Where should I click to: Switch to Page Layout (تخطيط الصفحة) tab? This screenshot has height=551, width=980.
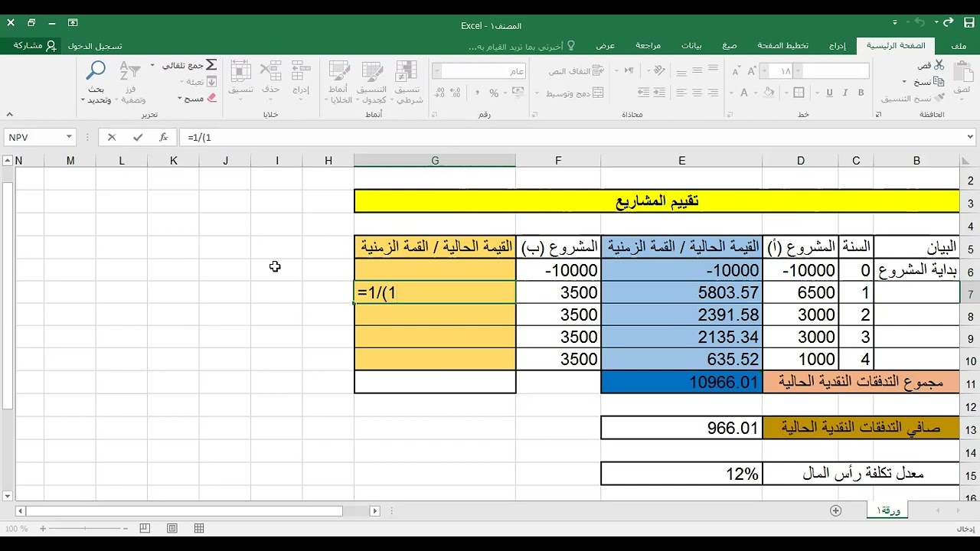[783, 46]
